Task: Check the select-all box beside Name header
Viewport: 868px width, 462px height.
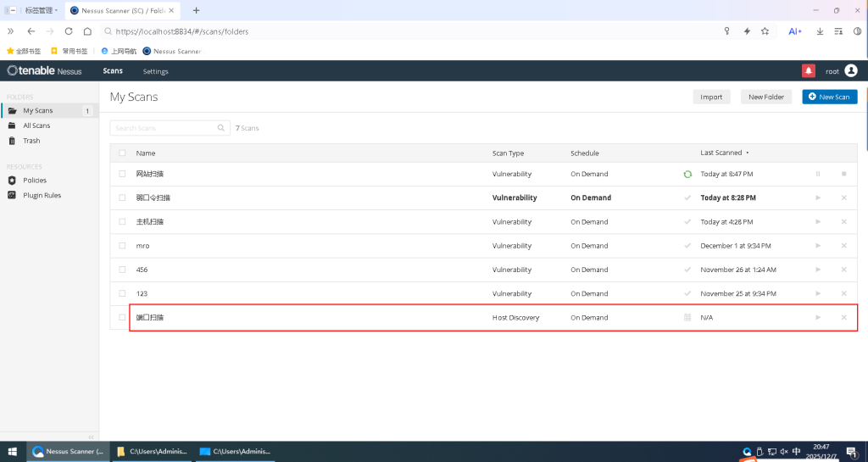Action: (122, 153)
